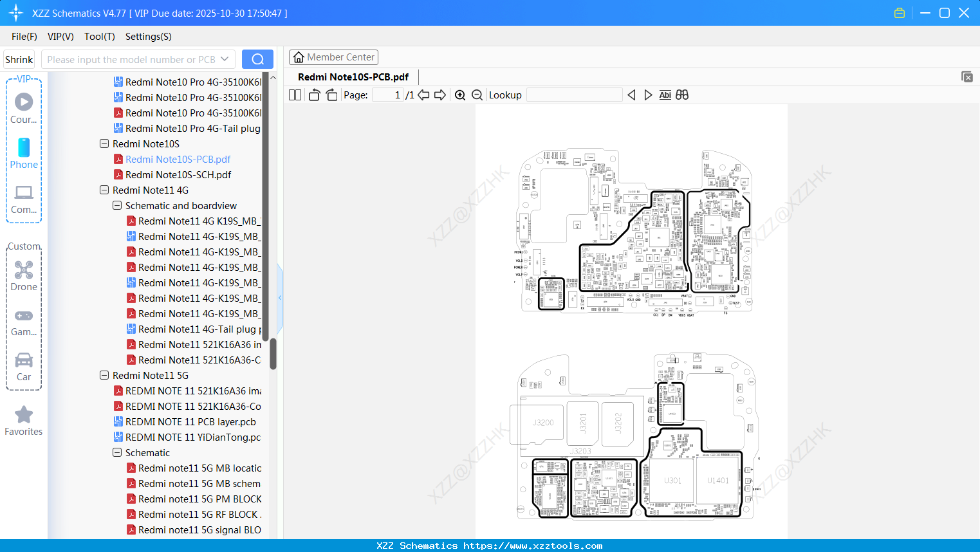This screenshot has width=980, height=552.
Task: Collapse the Redmi Note10S tree node
Action: point(104,143)
